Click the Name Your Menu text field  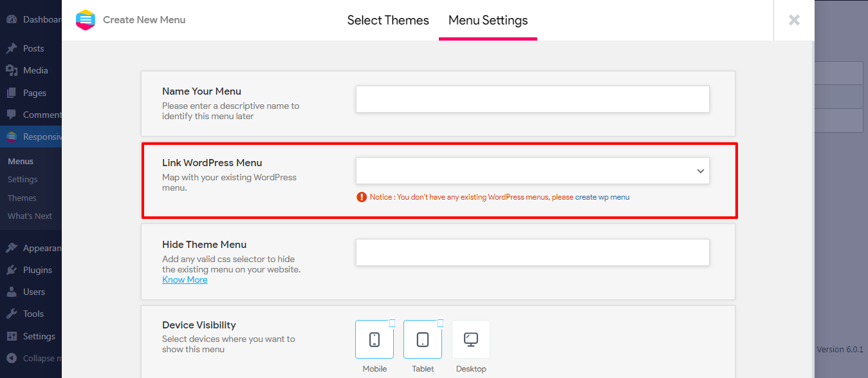click(x=532, y=99)
